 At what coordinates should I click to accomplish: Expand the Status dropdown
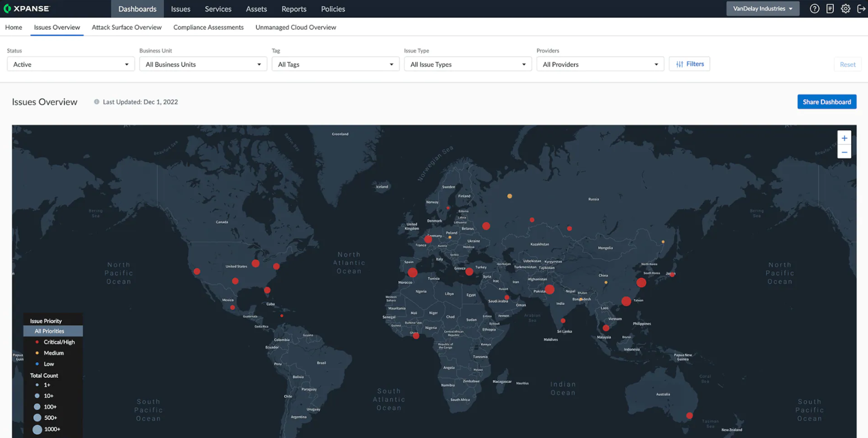pyautogui.click(x=71, y=65)
